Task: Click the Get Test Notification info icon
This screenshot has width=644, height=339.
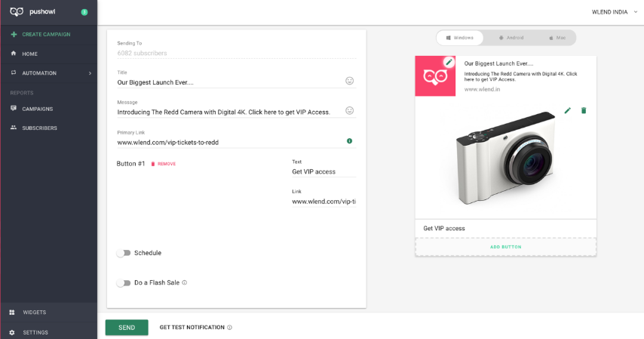Action: pyautogui.click(x=229, y=328)
